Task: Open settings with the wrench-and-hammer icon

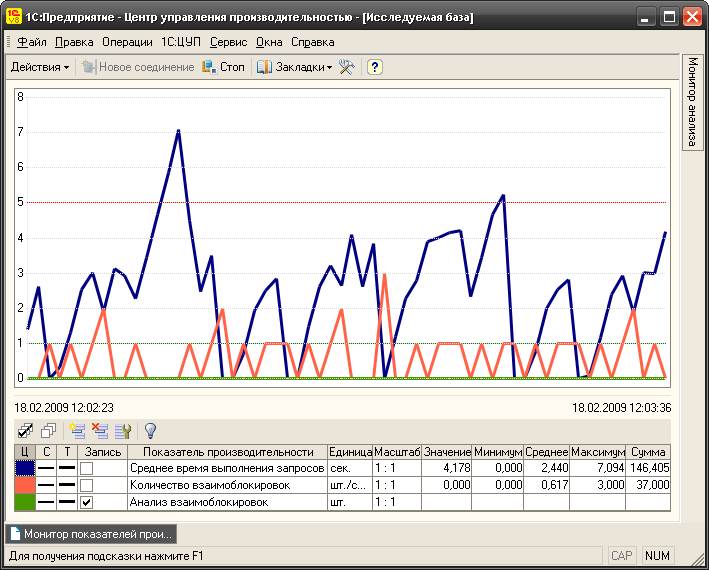Action: click(347, 67)
